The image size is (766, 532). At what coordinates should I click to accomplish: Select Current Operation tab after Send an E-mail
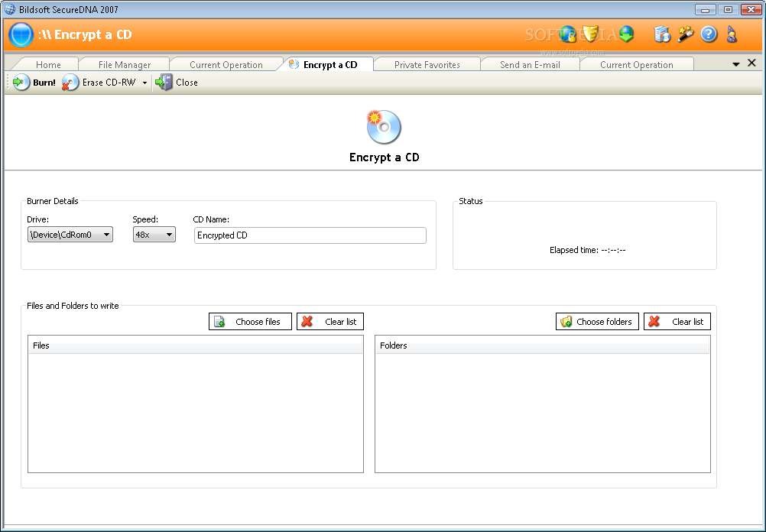(637, 64)
